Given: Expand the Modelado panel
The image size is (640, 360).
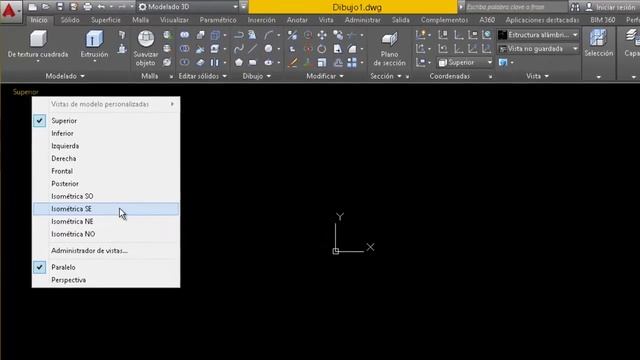Looking at the screenshot, I should pyautogui.click(x=65, y=76).
